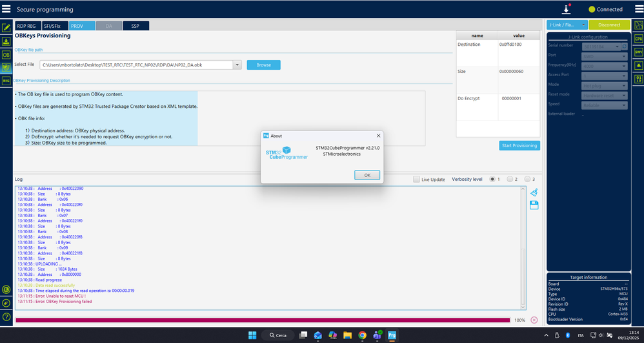Open the Option Bytes (OB) panel
The height and width of the screenshot is (343, 644).
coord(6,55)
